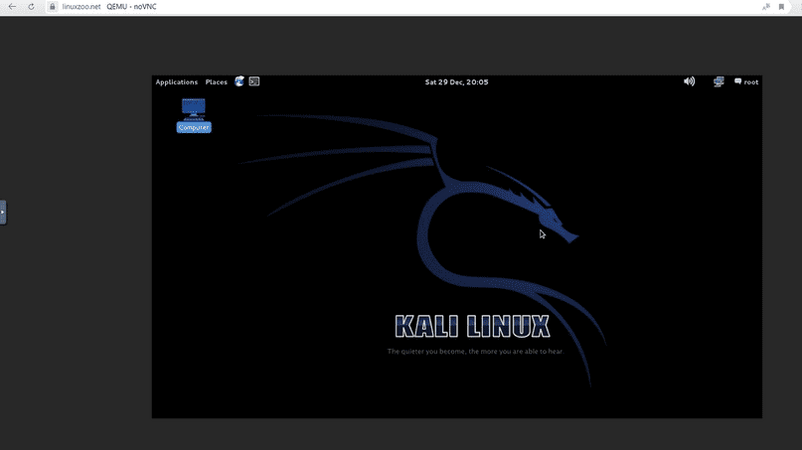Launch the Iceweasel web browser icon
The image size is (802, 450).
tap(239, 81)
